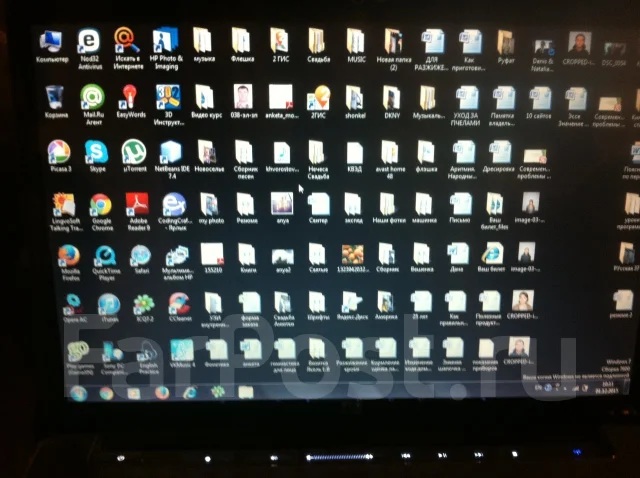Open Adobe Reader 9 shortcut

[138, 211]
